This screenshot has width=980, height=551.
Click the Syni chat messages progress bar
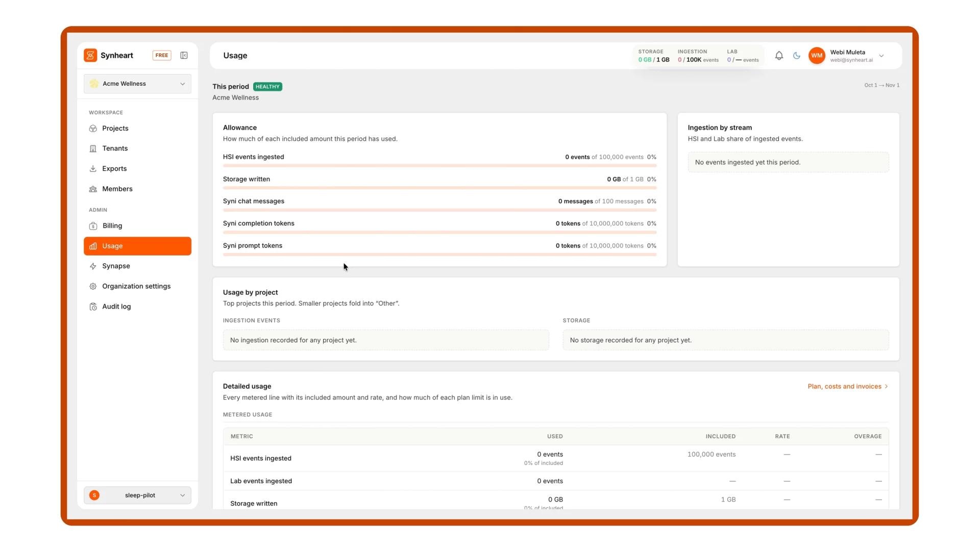tap(439, 210)
